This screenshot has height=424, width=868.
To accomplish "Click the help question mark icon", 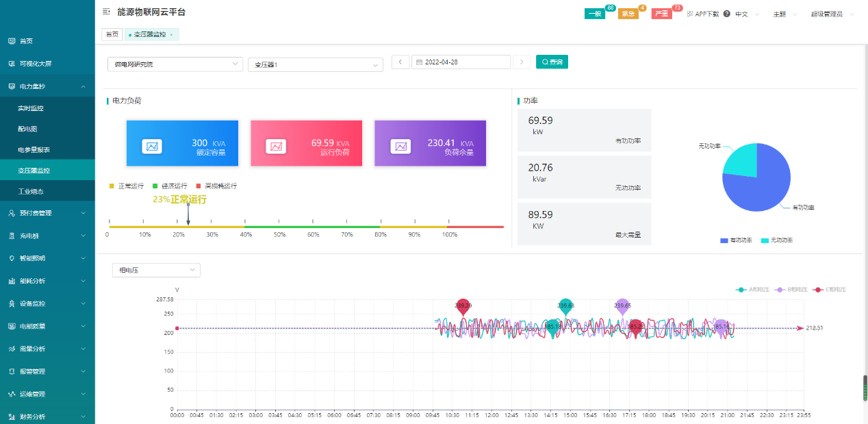I will tap(726, 14).
